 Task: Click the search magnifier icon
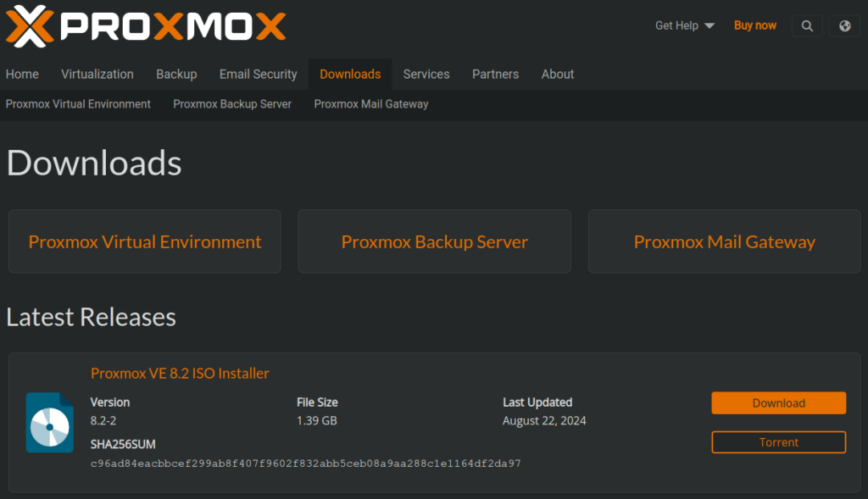coord(806,25)
